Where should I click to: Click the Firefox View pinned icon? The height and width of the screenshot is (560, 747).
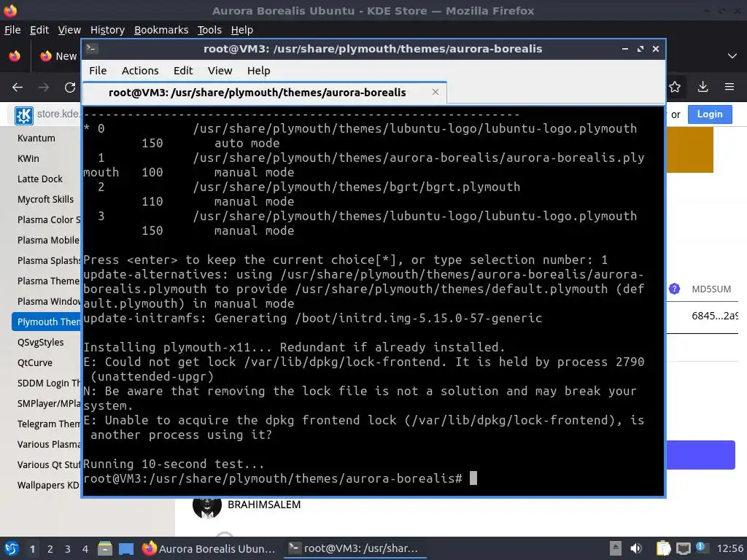click(15, 56)
